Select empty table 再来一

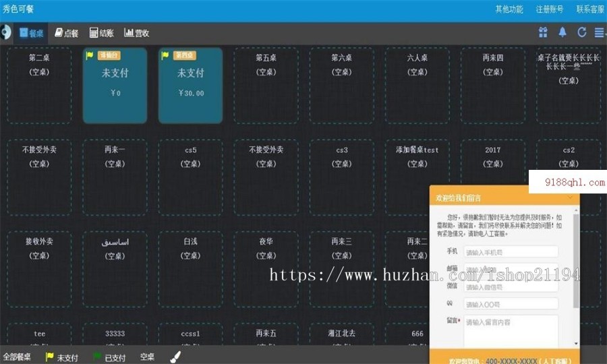115,177
